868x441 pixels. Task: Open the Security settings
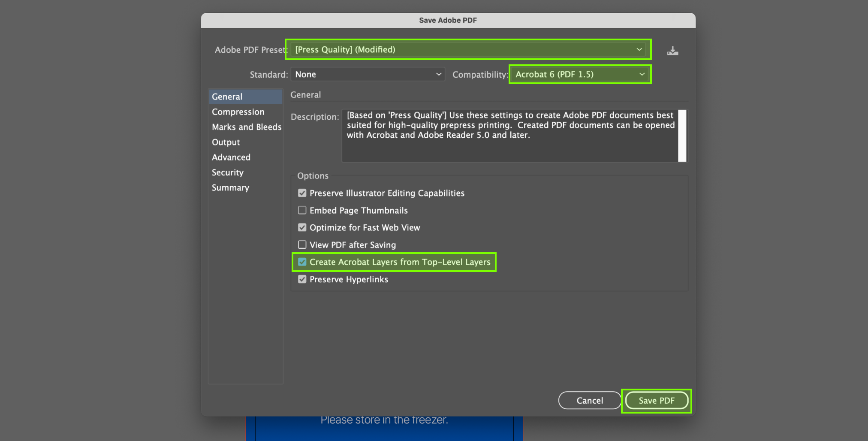point(228,172)
